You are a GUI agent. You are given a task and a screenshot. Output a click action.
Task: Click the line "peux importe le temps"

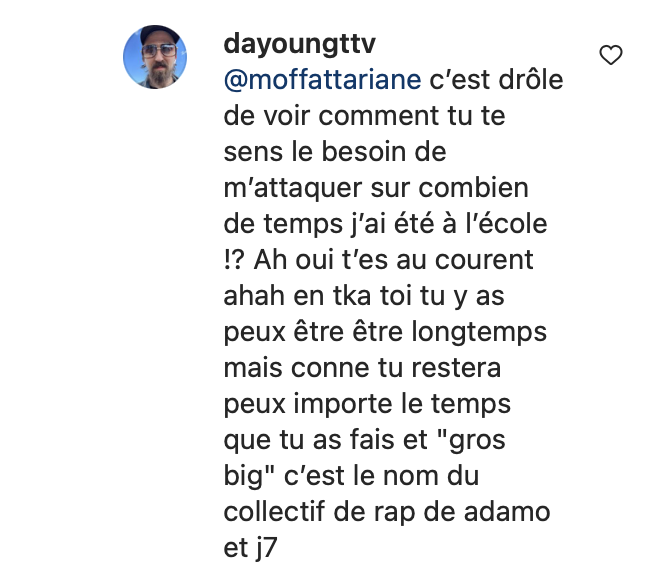coord(367,404)
